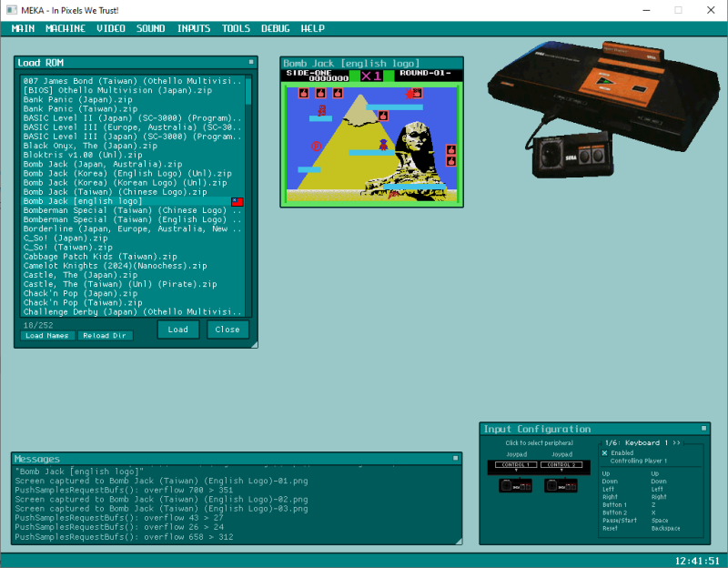Click the 'Backspace' binding for Reset
Viewport: 728px width, 568px height.
[665, 529]
